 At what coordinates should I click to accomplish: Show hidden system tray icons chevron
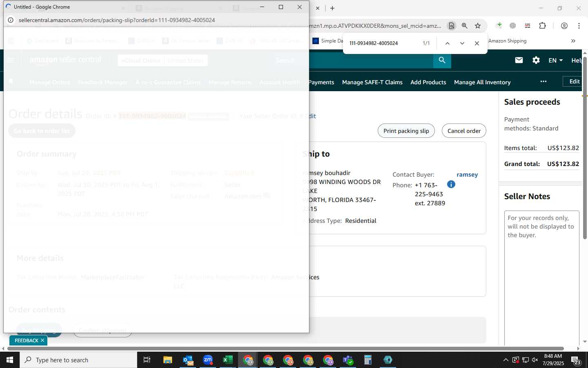point(506,360)
